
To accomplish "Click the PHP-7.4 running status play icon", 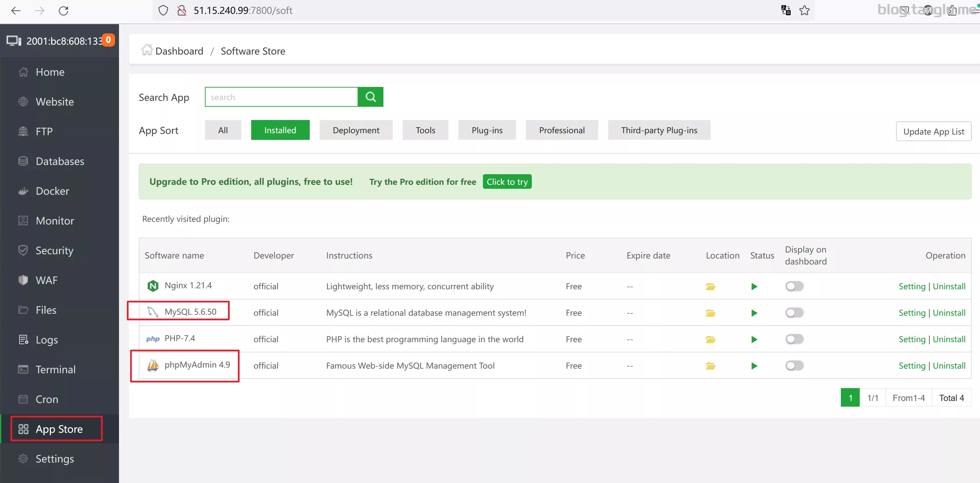I will [x=754, y=340].
